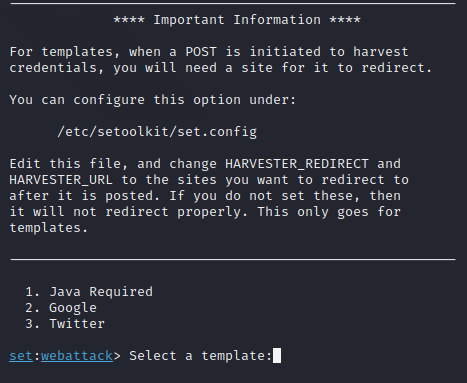The width and height of the screenshot is (467, 383).
Task: Click the number '3.' list marker
Action: click(x=33, y=324)
